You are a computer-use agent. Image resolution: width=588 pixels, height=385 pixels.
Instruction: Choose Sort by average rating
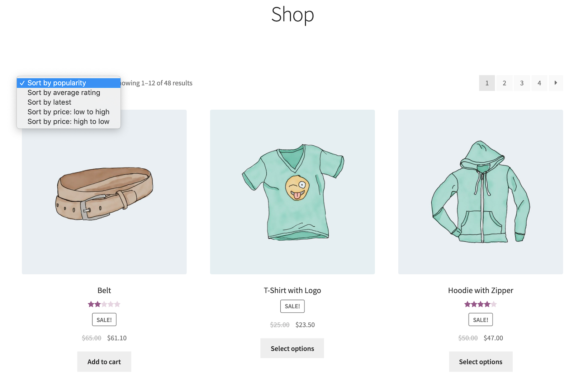(64, 93)
